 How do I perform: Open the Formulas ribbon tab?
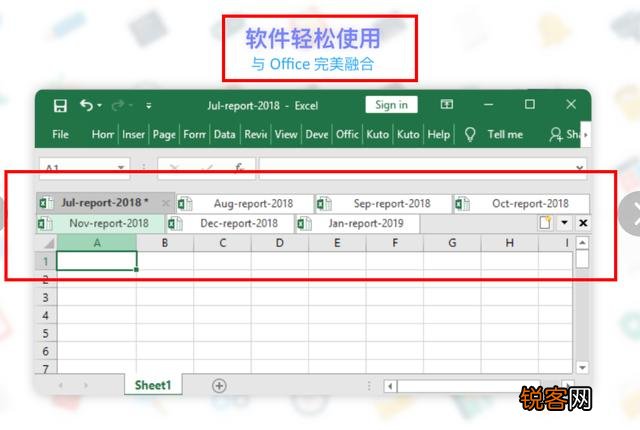(195, 134)
